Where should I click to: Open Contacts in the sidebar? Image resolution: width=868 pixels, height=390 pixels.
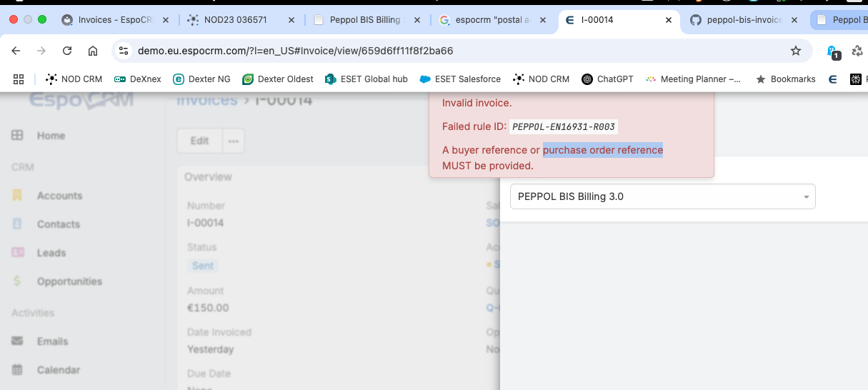(58, 224)
